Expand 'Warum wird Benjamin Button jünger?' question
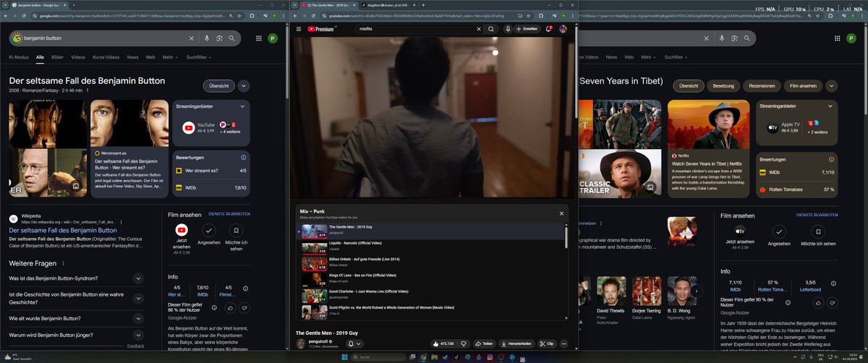The image size is (868, 363). (76, 336)
